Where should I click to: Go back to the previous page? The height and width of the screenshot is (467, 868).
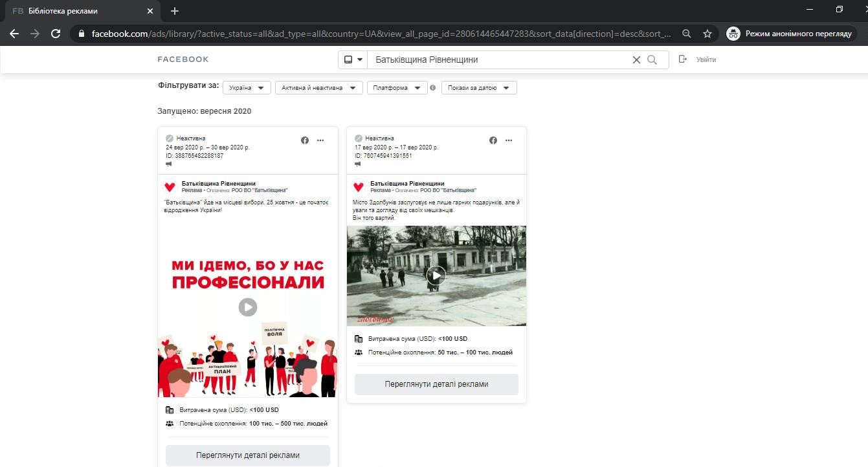[x=14, y=34]
